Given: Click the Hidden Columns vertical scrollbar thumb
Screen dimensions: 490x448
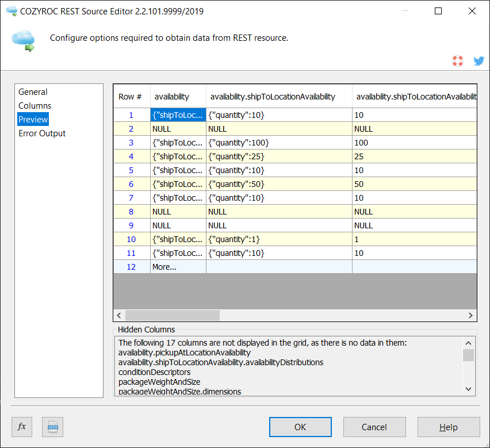Looking at the screenshot, I should (x=468, y=355).
